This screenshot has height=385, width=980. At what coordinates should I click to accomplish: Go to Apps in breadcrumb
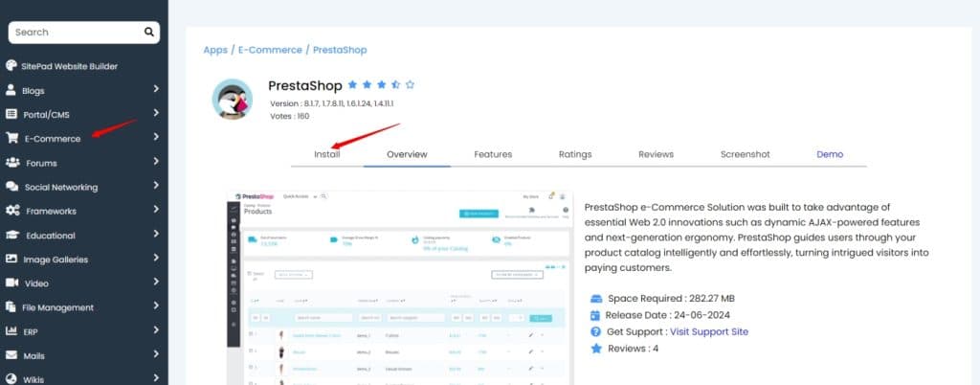pos(215,50)
